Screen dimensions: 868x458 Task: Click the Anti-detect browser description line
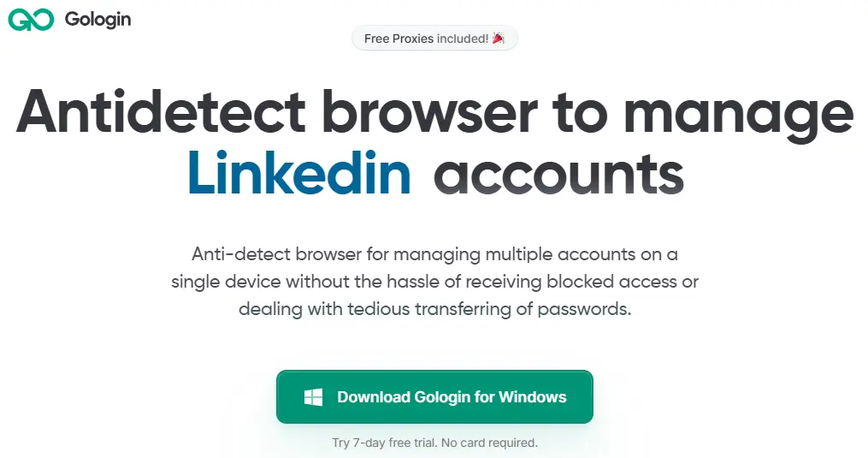click(434, 254)
